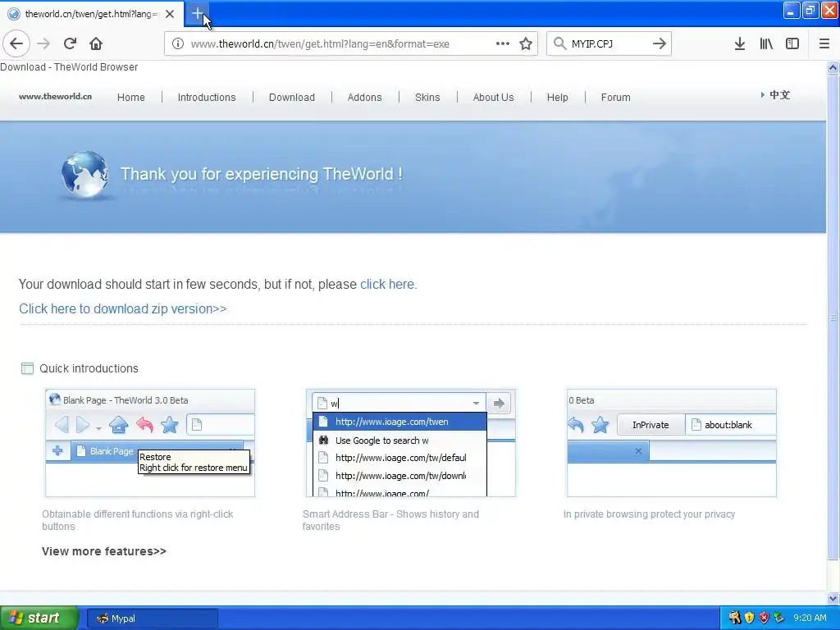Image resolution: width=840 pixels, height=630 pixels.
Task: Click the yellow shield tray icon
Action: [750, 619]
